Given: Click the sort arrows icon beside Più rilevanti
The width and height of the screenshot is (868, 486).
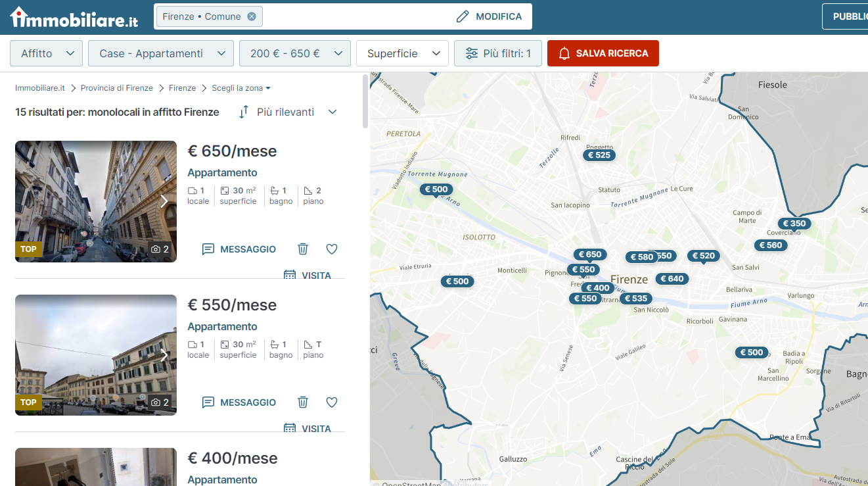Looking at the screenshot, I should coord(244,112).
